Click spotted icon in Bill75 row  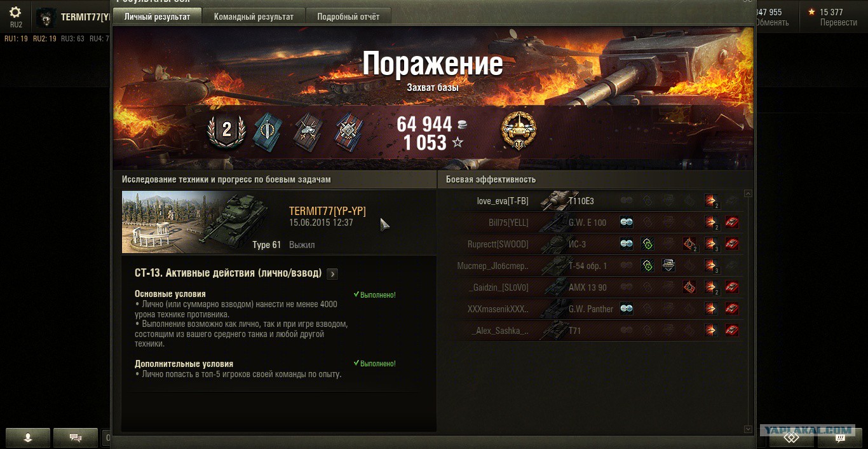[627, 223]
